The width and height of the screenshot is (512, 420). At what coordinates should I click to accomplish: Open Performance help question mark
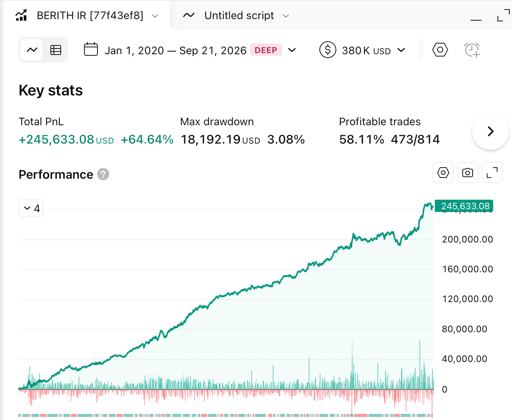pos(103,174)
